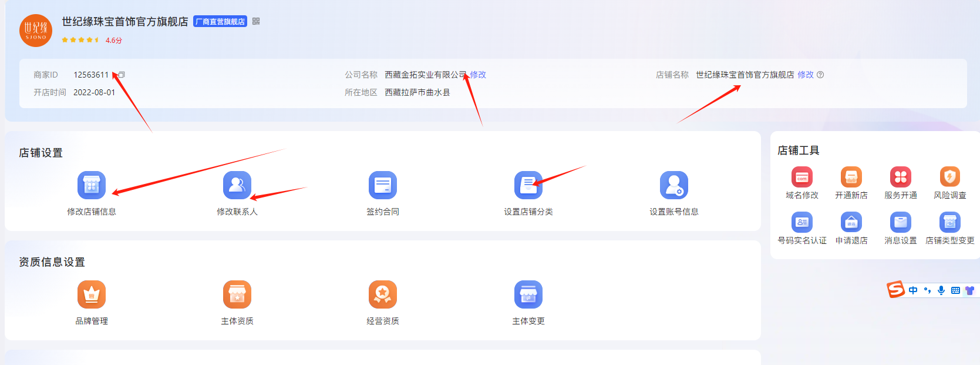Open 域名修改 store tool
Viewport: 980px width, 365px height.
[x=801, y=177]
